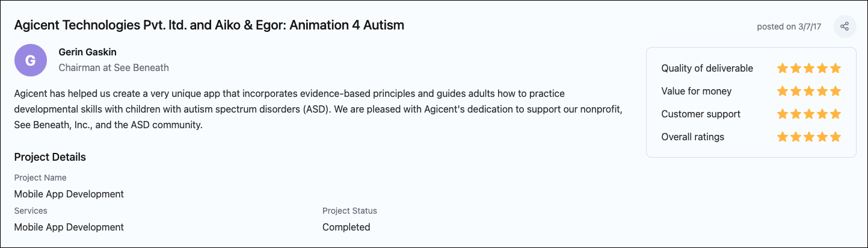Click the Overall ratings stars
This screenshot has width=868, height=248.
point(809,137)
